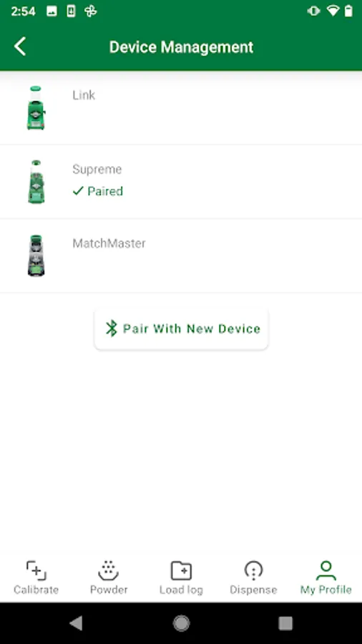The image size is (362, 644).
Task: Switch to the Load log tab label
Action: (x=181, y=590)
